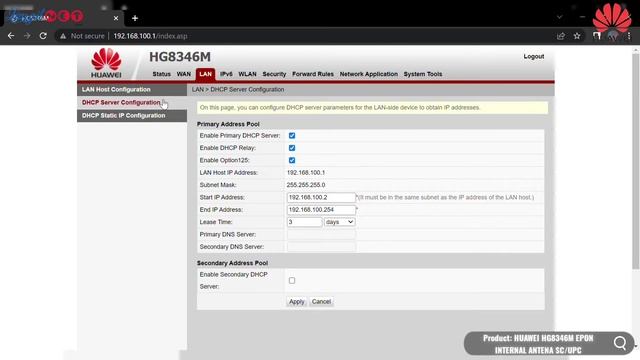The height and width of the screenshot is (360, 640).
Task: Open the browser three-dot menu
Action: pyautogui.click(x=629, y=36)
